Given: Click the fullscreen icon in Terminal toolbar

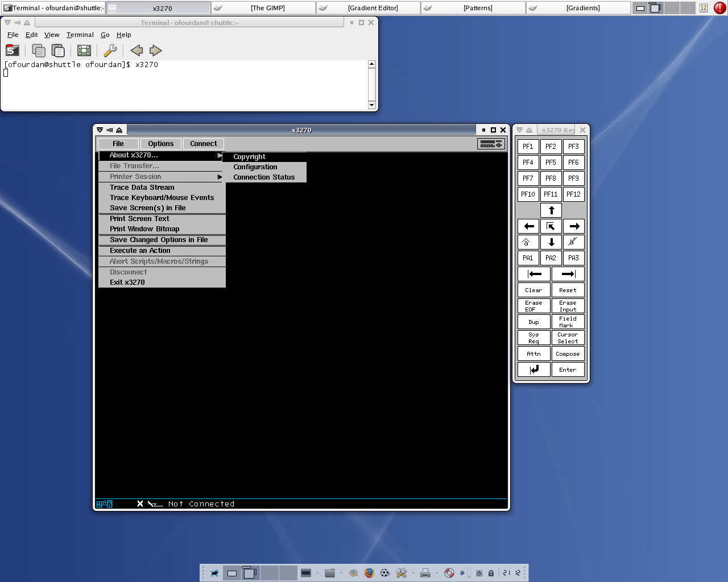Looking at the screenshot, I should (x=84, y=51).
